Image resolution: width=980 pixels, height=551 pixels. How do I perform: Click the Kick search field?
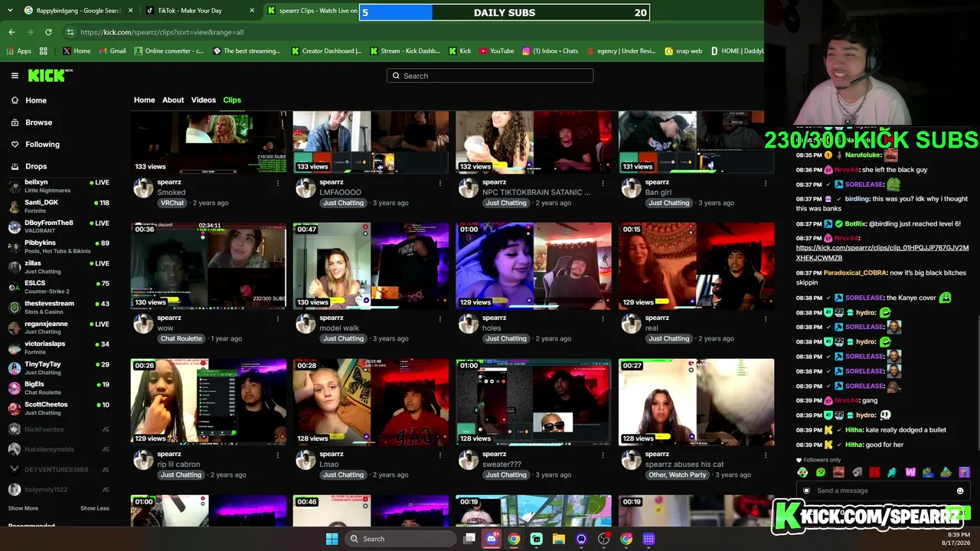490,76
